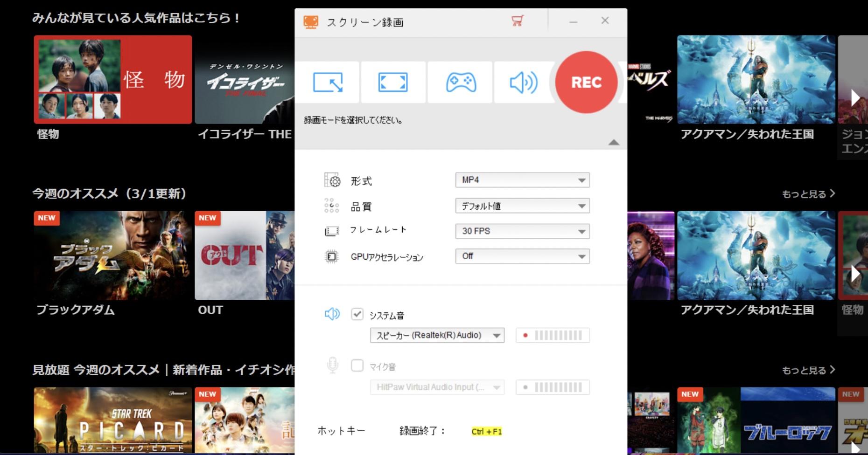868x455 pixels.
Task: Open ブラックアダム movie thumbnail
Action: [x=113, y=255]
